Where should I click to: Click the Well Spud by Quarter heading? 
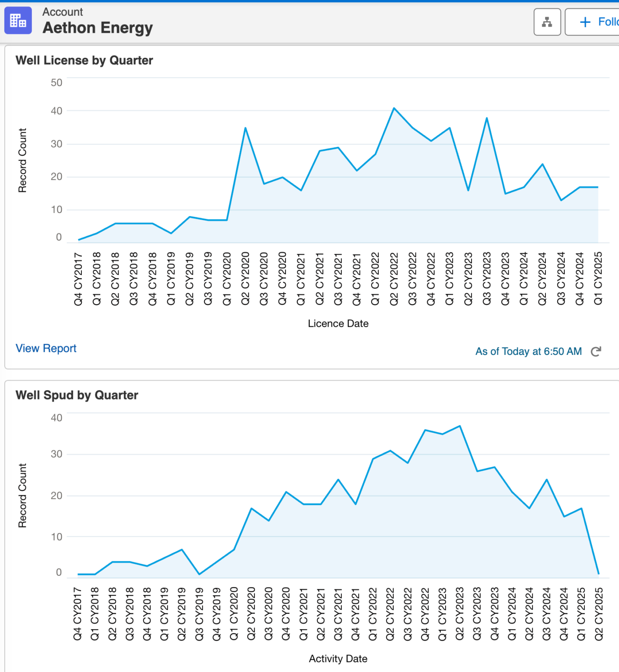77,395
